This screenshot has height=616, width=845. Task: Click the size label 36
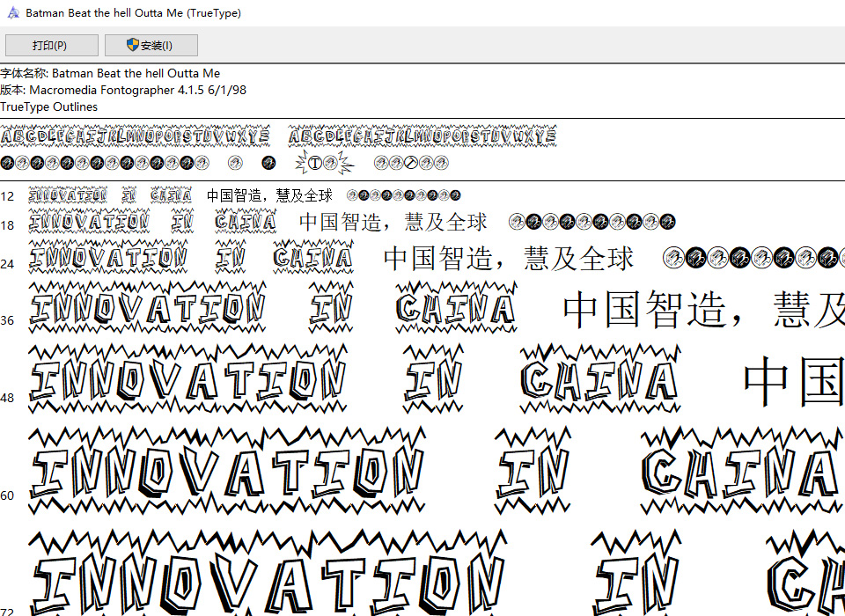tap(7, 320)
